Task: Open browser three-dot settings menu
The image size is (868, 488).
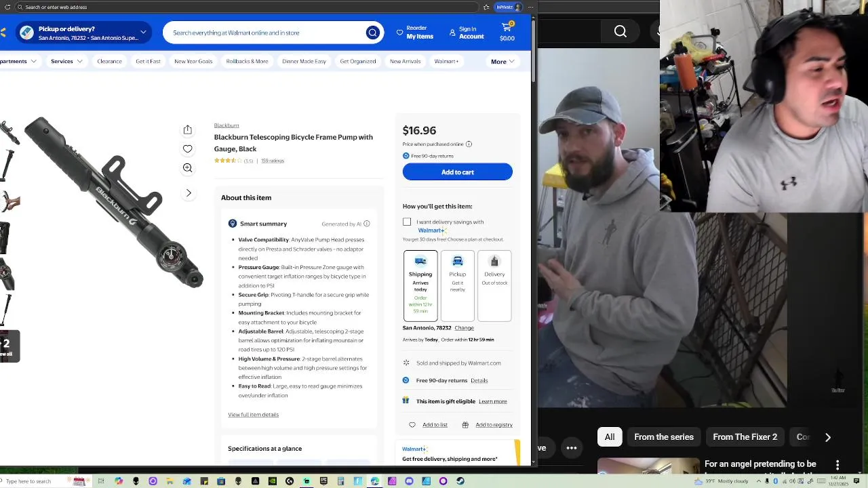Action: [531, 7]
